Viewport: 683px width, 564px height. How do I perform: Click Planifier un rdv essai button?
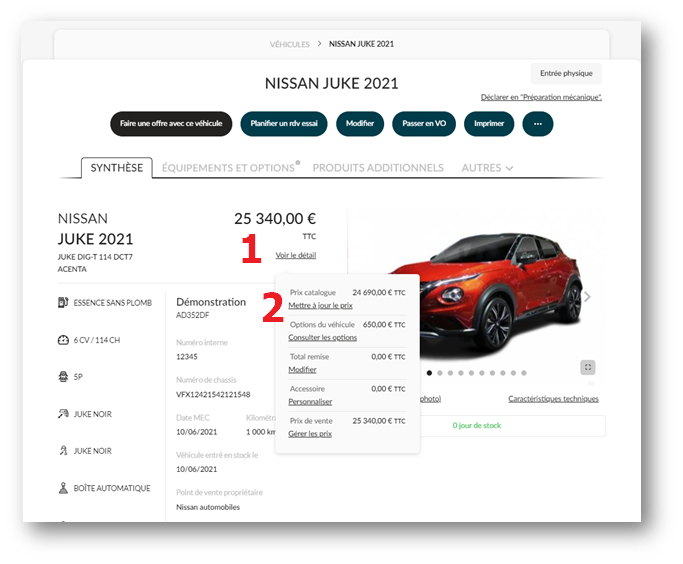284,124
